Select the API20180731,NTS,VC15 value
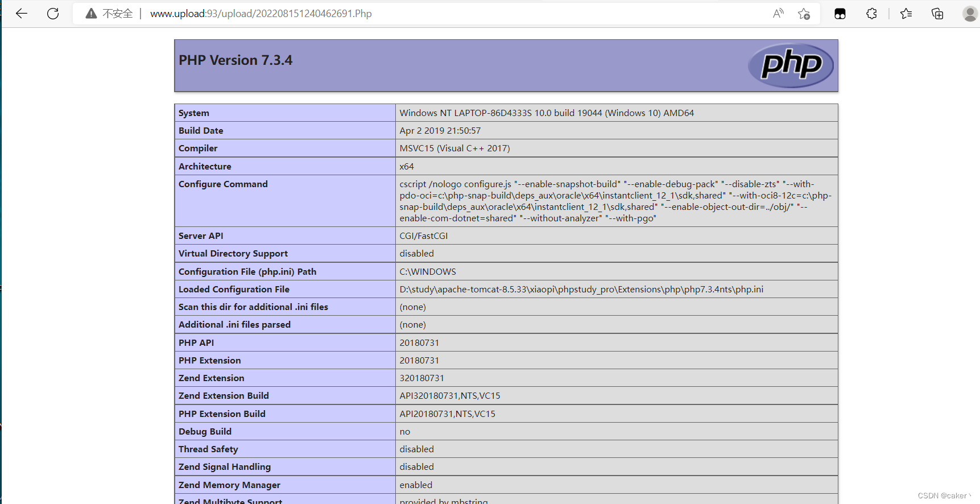The width and height of the screenshot is (980, 504). pyautogui.click(x=448, y=414)
